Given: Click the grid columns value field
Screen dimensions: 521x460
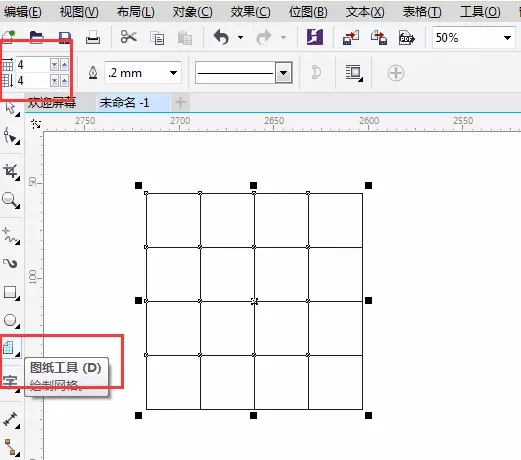Looking at the screenshot, I should 32,64.
